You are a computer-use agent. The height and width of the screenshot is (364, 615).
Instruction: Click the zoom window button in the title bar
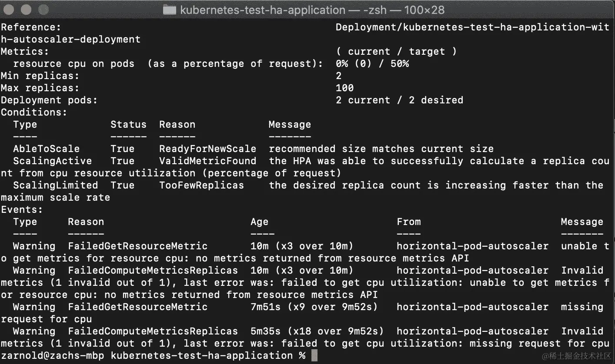coord(43,9)
